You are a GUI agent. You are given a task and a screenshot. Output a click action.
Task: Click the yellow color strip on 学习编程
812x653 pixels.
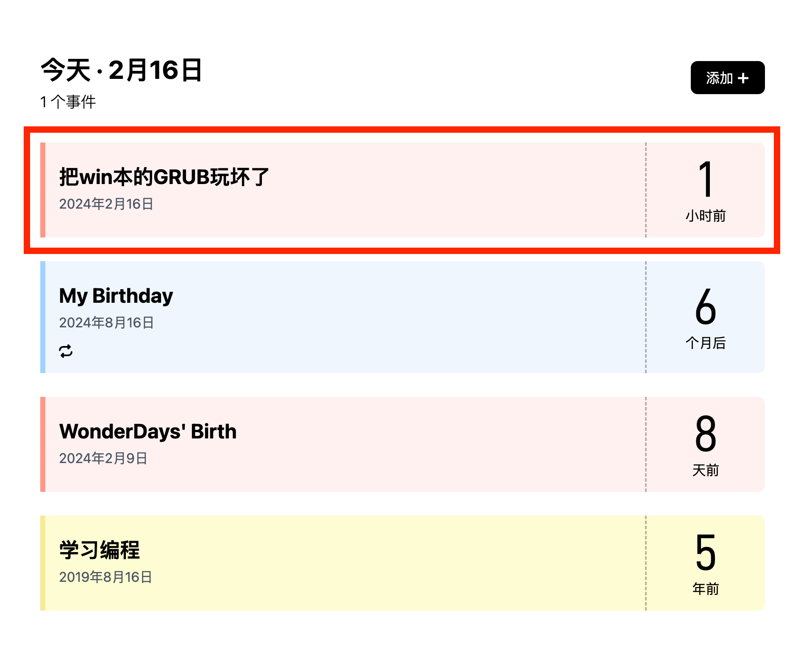[43, 563]
